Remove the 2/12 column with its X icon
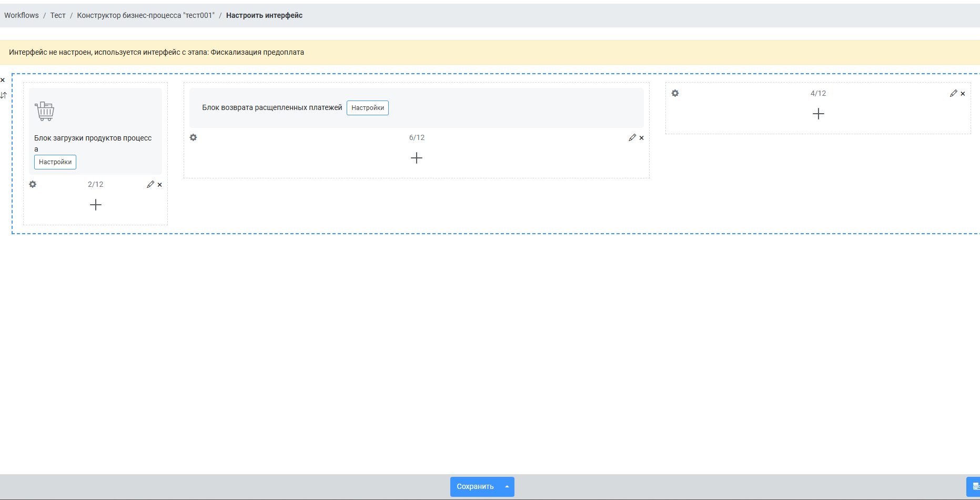Screen dimensions: 980x500 click(160, 185)
